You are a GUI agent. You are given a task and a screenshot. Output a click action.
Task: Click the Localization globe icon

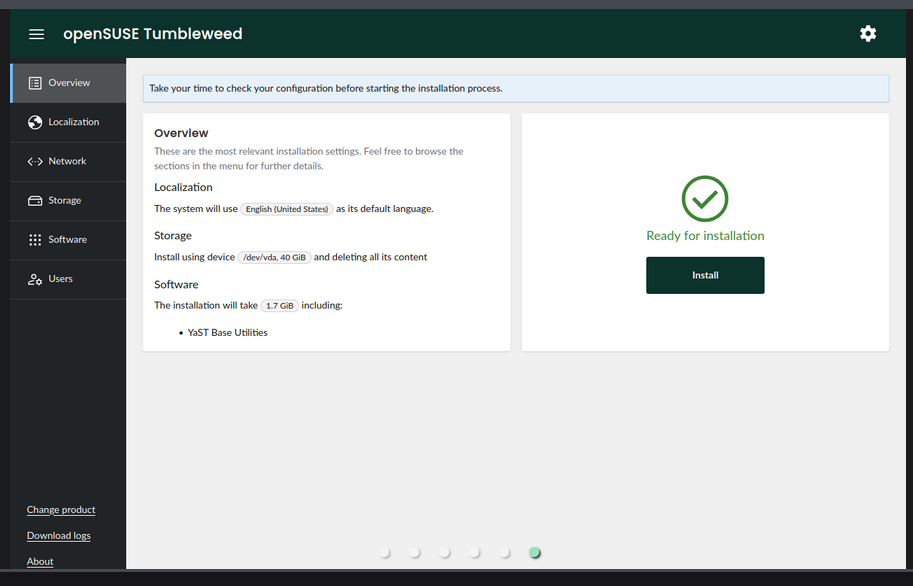(x=35, y=122)
